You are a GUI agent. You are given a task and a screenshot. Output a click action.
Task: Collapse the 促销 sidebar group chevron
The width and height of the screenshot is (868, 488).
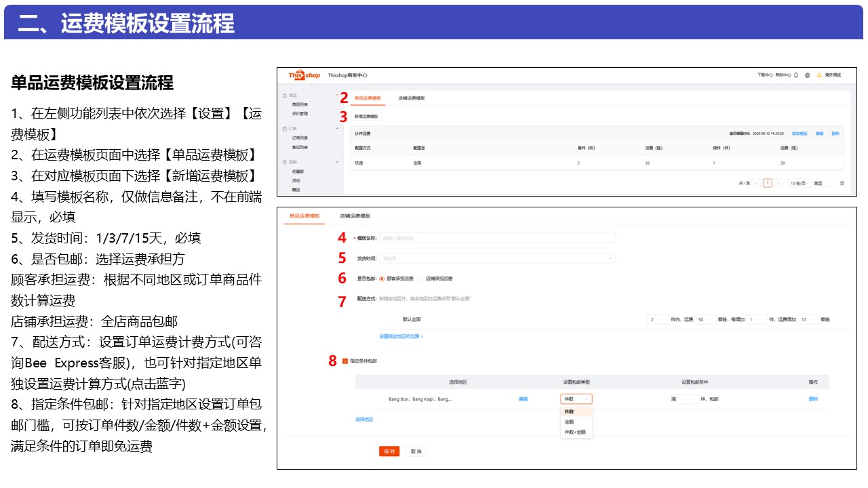click(337, 162)
